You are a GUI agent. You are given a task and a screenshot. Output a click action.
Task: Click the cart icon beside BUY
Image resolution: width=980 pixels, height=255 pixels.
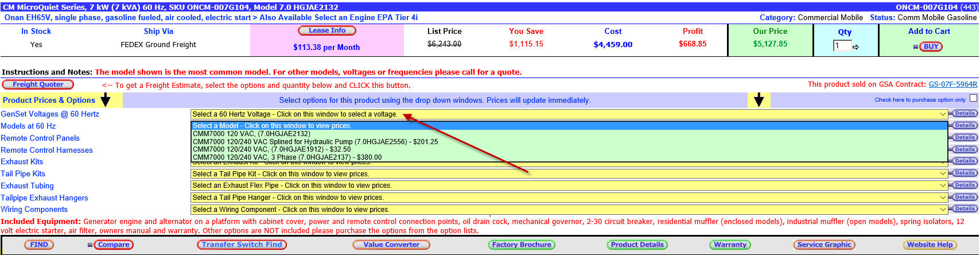point(916,47)
